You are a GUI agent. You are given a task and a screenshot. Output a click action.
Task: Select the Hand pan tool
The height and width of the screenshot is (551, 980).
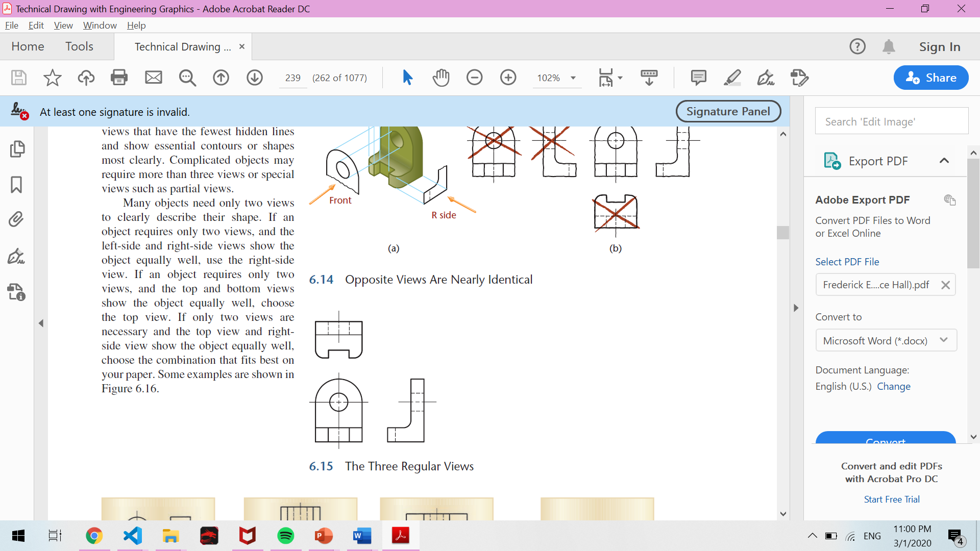tap(440, 78)
